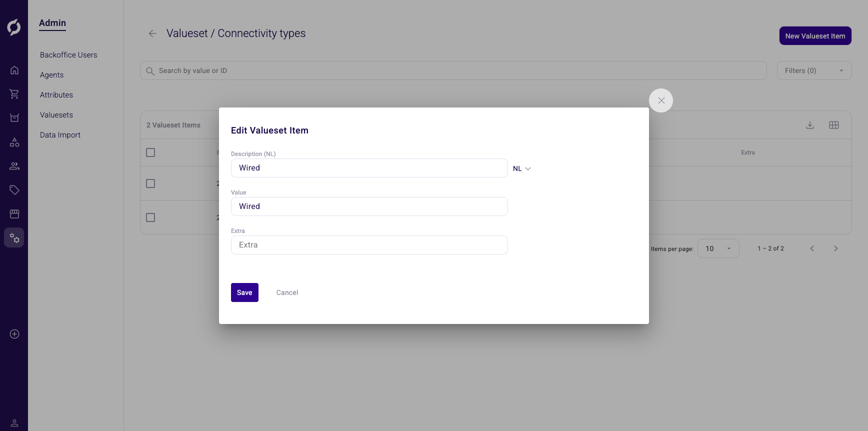Open the column grid view icon
The width and height of the screenshot is (868, 431).
(834, 125)
